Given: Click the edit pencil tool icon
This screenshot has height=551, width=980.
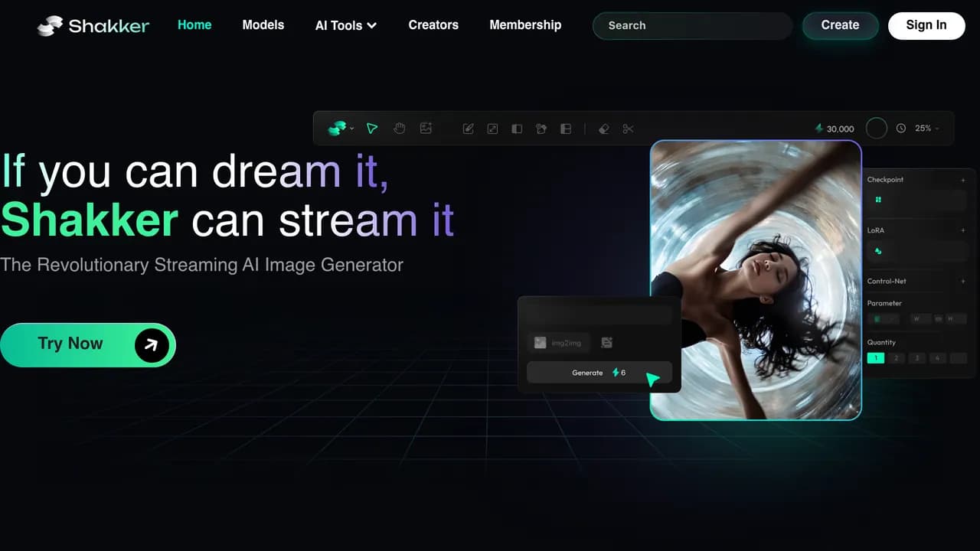Looking at the screenshot, I should [468, 129].
